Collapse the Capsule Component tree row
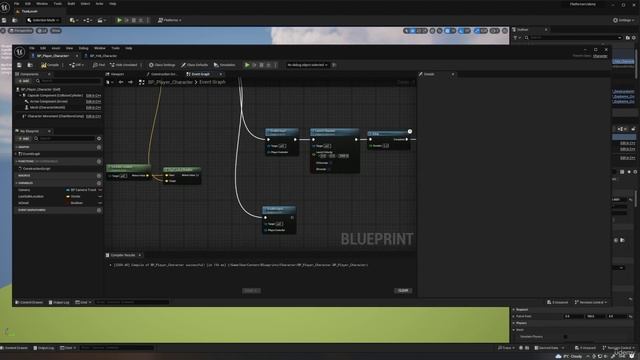This screenshot has height=360, width=640. pyautogui.click(x=20, y=96)
